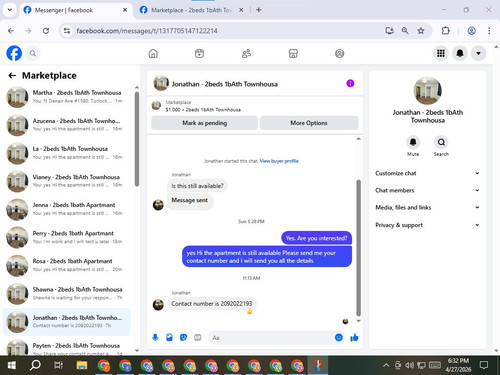Bookmark this page with star icon
Viewport: 500px width, 375px height.
[421, 31]
